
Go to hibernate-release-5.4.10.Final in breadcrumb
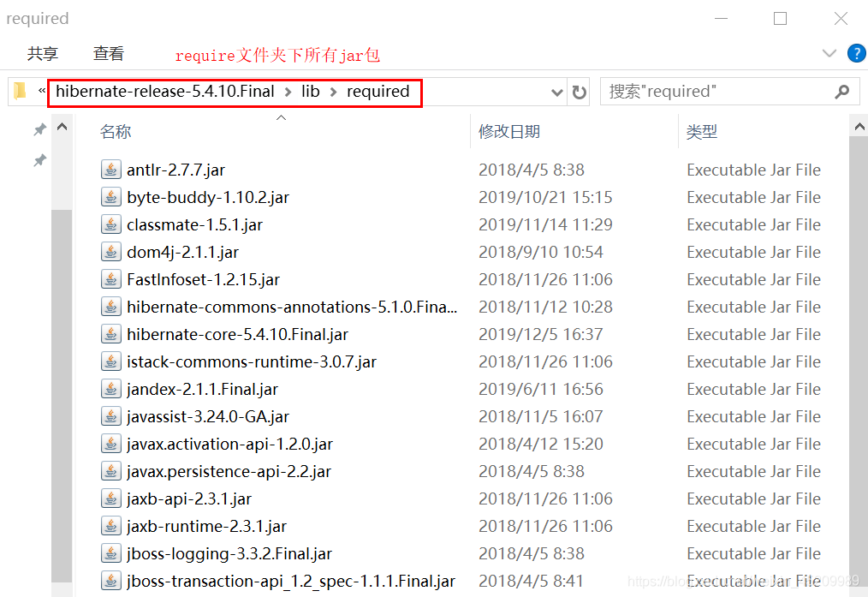tap(165, 92)
